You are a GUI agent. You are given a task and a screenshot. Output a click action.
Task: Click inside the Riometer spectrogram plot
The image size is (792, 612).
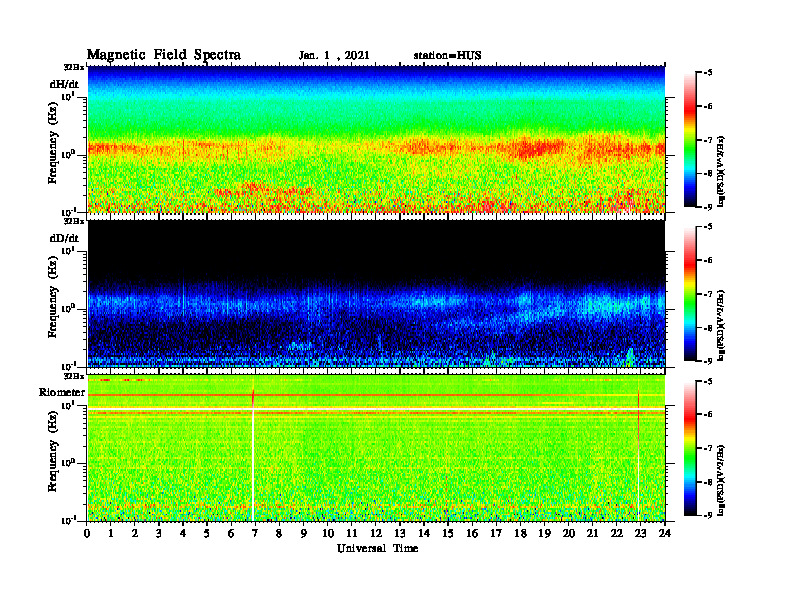tap(376, 448)
